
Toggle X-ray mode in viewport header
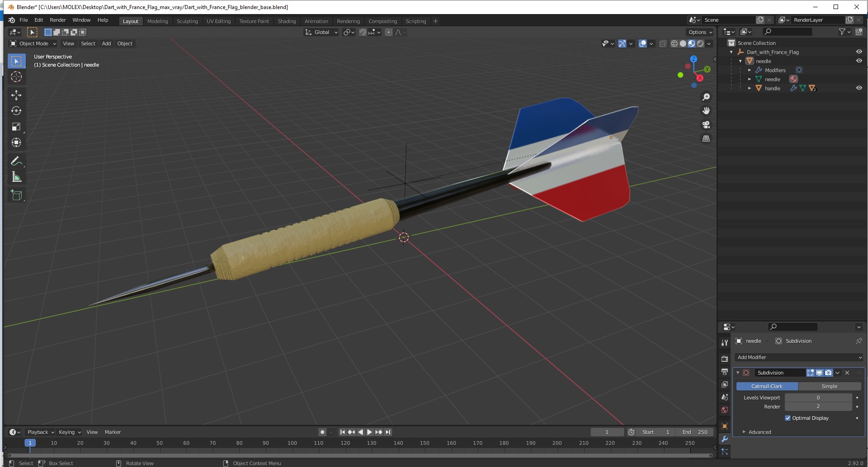(663, 44)
